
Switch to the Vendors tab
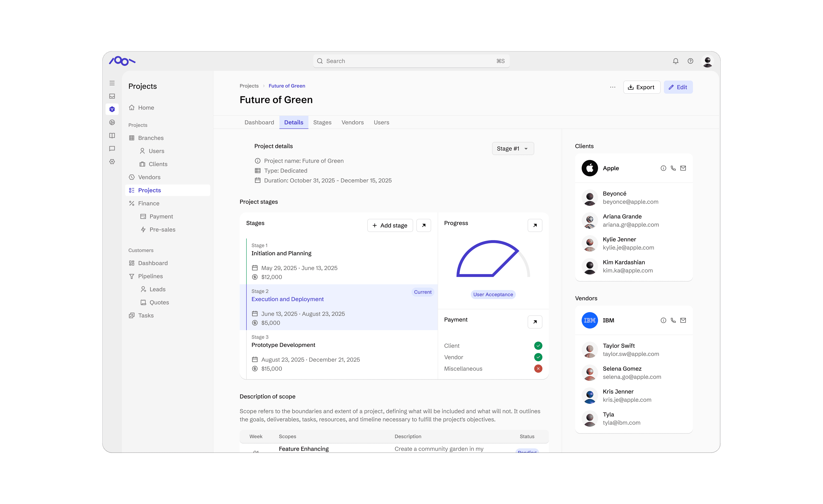(352, 123)
